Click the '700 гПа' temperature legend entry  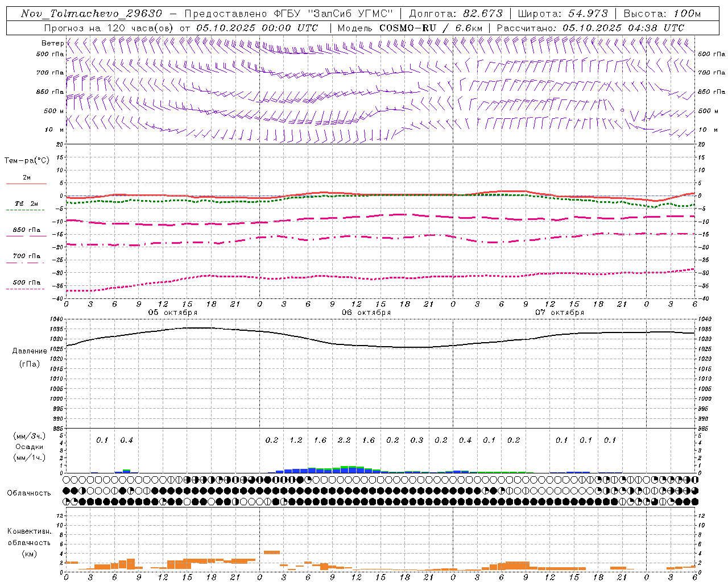pos(27,256)
